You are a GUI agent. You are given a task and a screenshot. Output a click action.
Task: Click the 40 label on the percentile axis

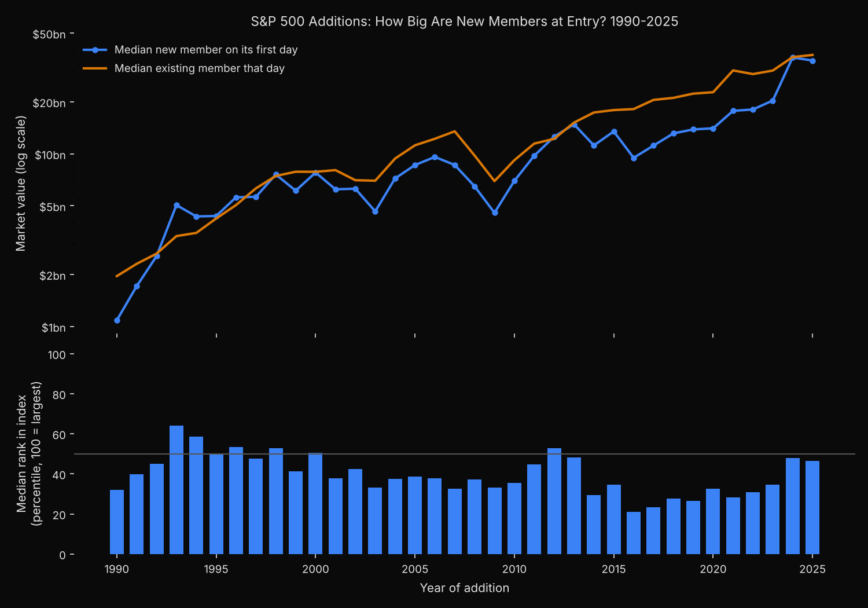(60, 475)
